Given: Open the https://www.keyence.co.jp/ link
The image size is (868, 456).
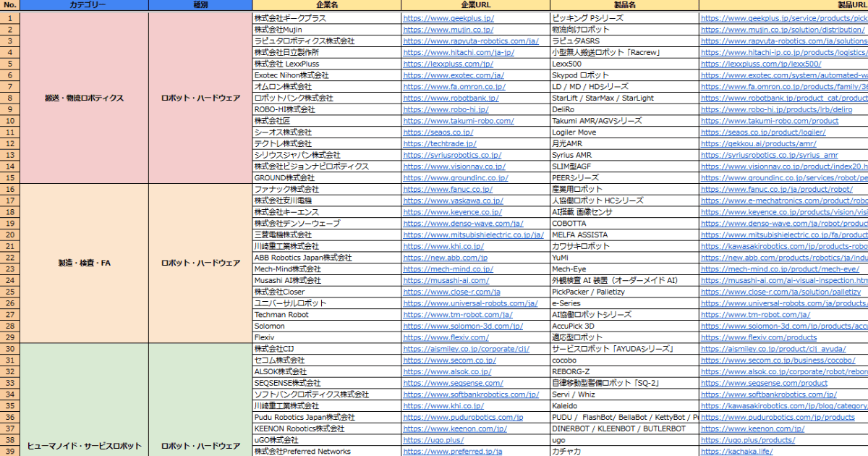Looking at the screenshot, I should [452, 212].
